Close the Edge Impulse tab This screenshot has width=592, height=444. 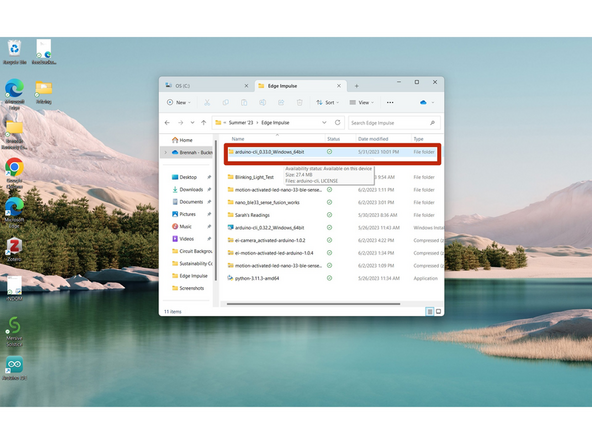click(x=339, y=86)
